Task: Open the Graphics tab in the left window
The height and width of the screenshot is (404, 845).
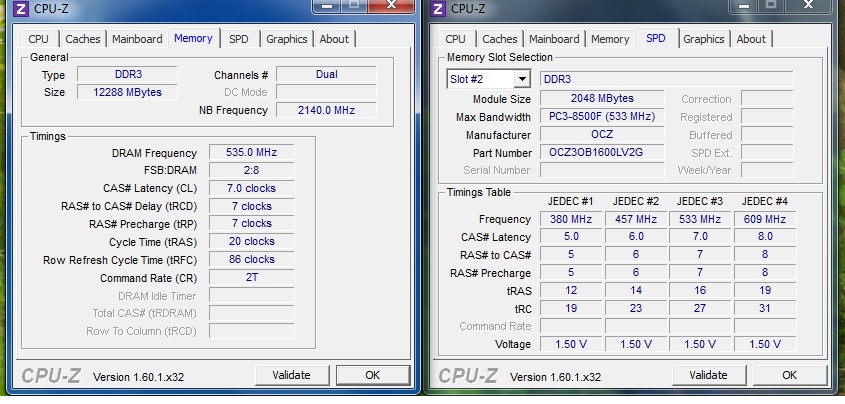Action: click(286, 39)
